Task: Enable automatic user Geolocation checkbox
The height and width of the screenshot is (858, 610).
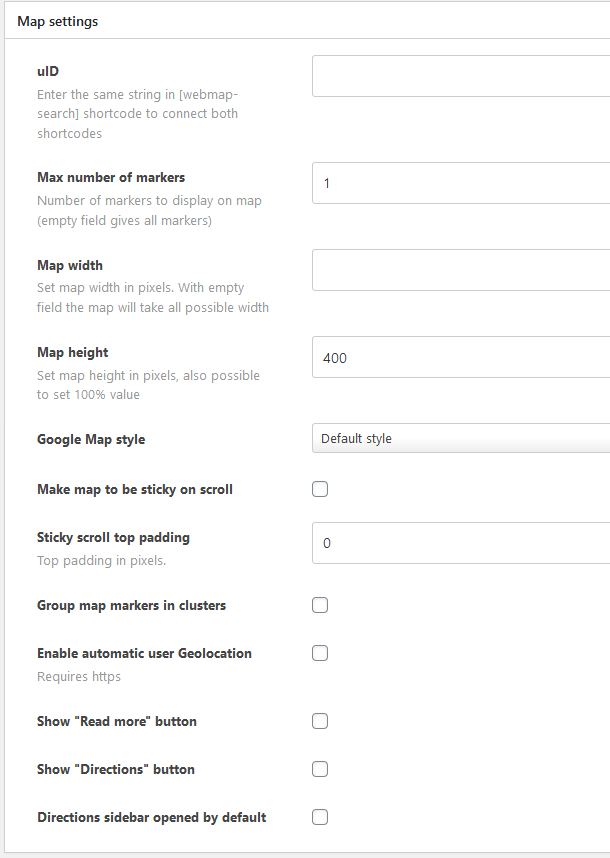Action: (320, 653)
